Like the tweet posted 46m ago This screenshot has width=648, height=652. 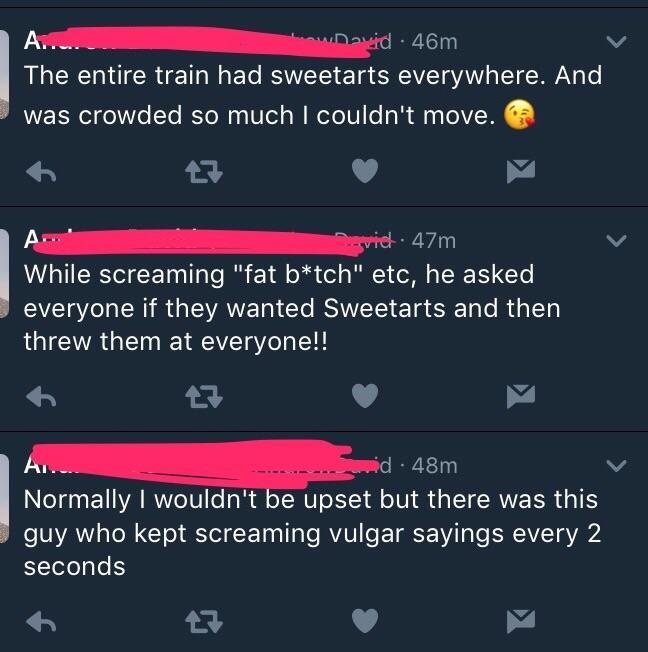point(367,173)
